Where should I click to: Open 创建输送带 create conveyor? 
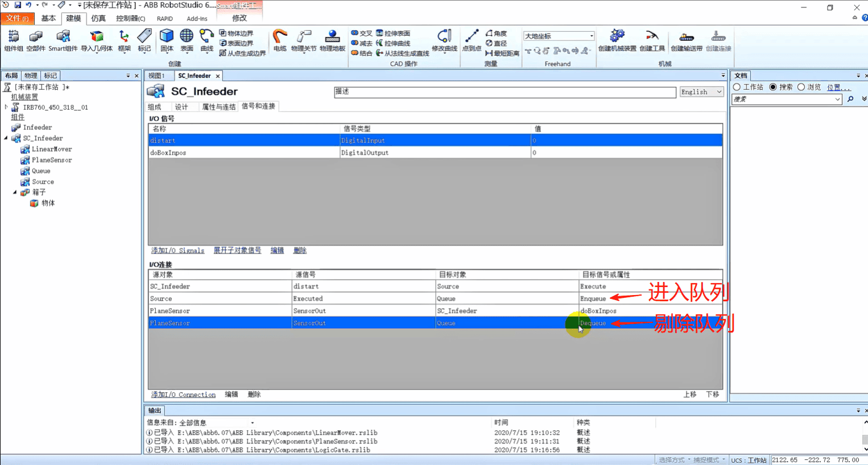[687, 41]
